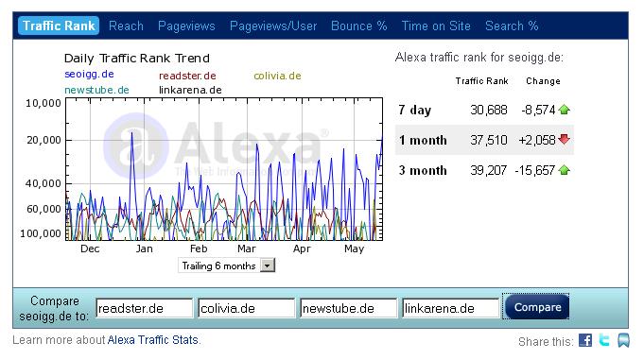Image resolution: width=644 pixels, height=360 pixels.
Task: Click the readster.de legend label
Action: (x=187, y=76)
